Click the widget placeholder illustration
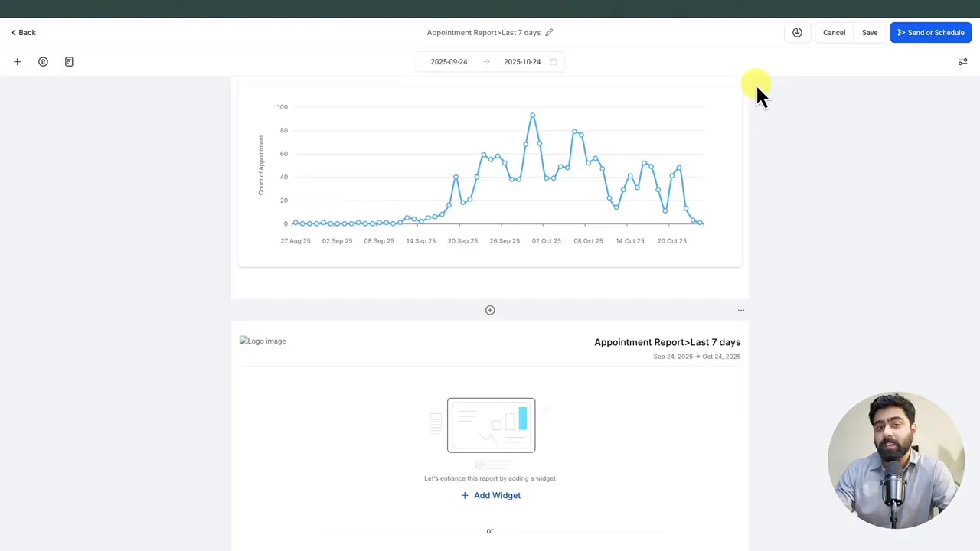Screen dimensions: 980x551 [491, 432]
